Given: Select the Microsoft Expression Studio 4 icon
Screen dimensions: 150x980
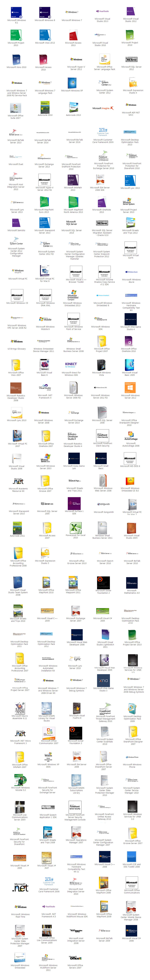Looking at the screenshot, I should pyautogui.click(x=133, y=83).
